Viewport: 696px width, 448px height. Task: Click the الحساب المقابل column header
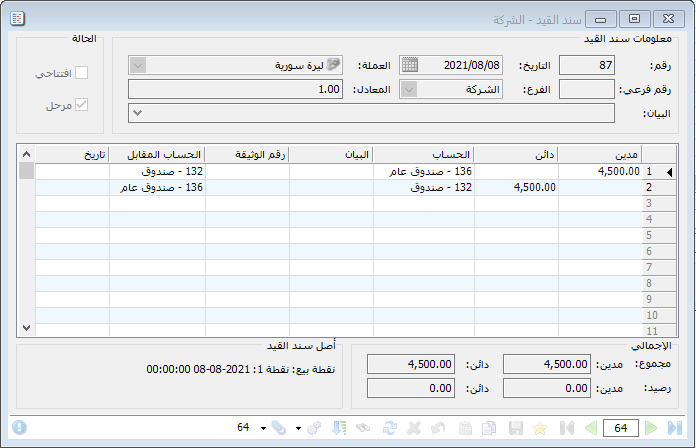click(157, 155)
